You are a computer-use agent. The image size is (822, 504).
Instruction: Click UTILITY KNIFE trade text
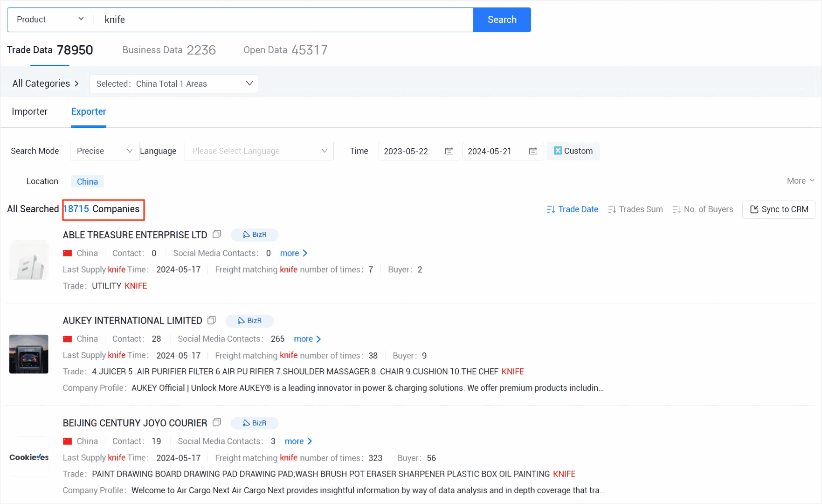[x=119, y=286]
